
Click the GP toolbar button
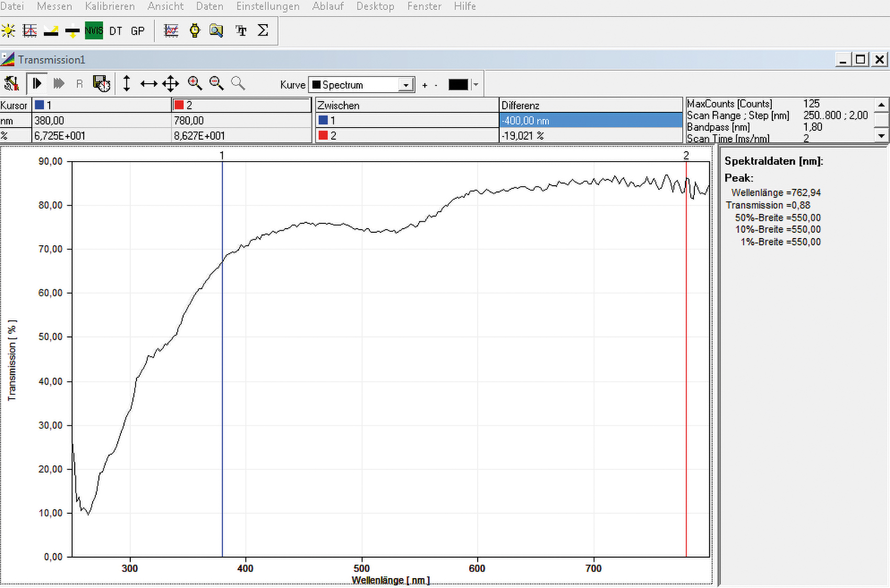[138, 31]
